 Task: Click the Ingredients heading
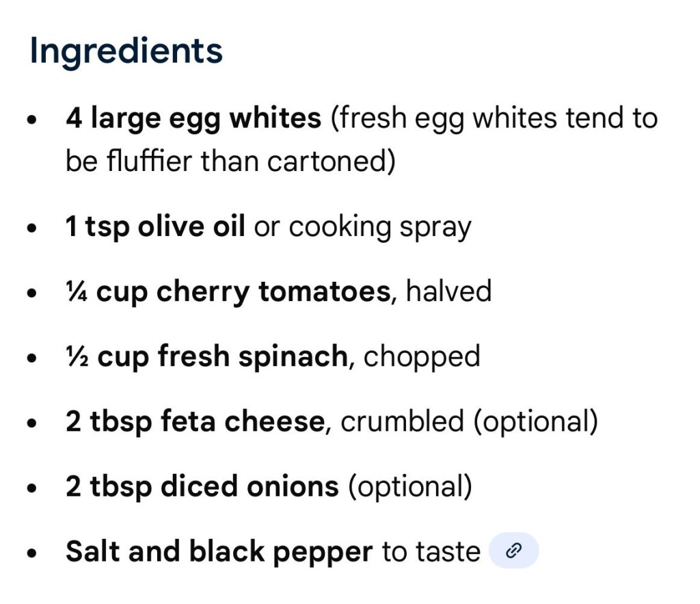(x=126, y=51)
